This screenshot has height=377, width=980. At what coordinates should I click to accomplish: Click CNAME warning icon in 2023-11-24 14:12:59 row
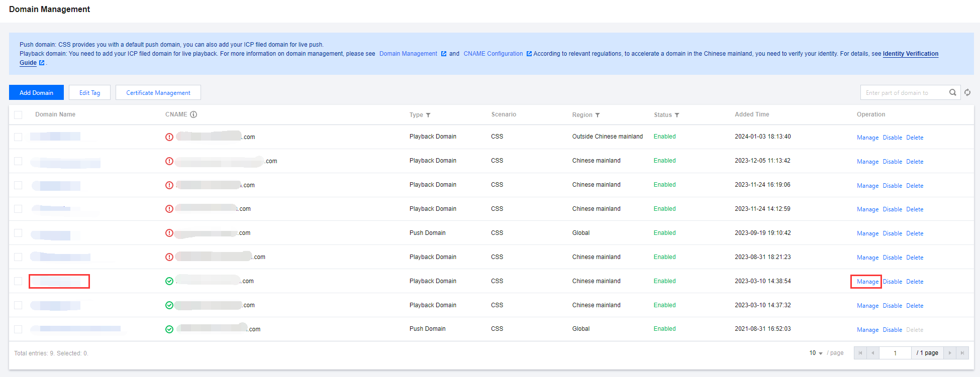coord(169,209)
